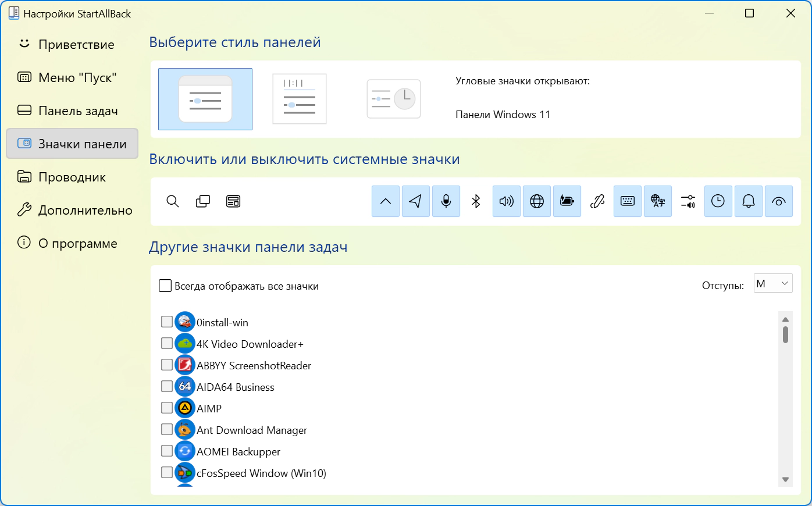This screenshot has width=812, height=506.
Task: Check the AIMP tray icon checkbox
Action: tap(167, 408)
